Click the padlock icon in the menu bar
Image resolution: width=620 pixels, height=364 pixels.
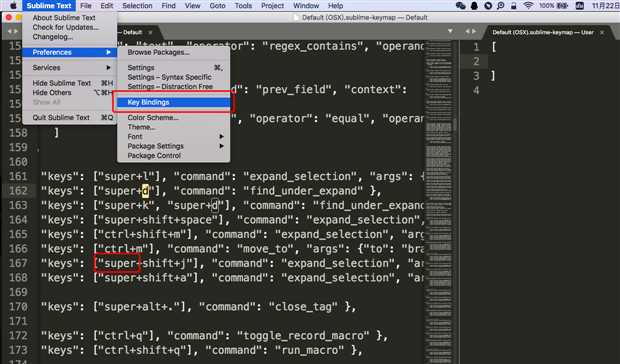click(514, 6)
